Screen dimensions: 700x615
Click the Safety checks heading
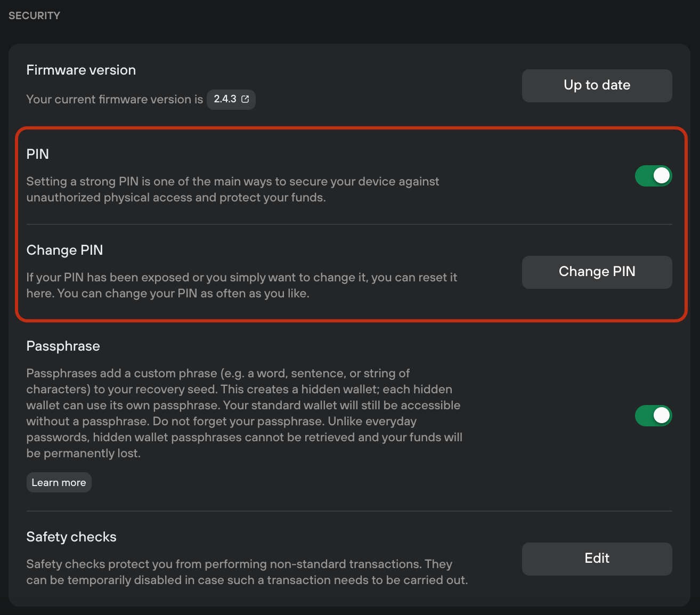(x=71, y=537)
